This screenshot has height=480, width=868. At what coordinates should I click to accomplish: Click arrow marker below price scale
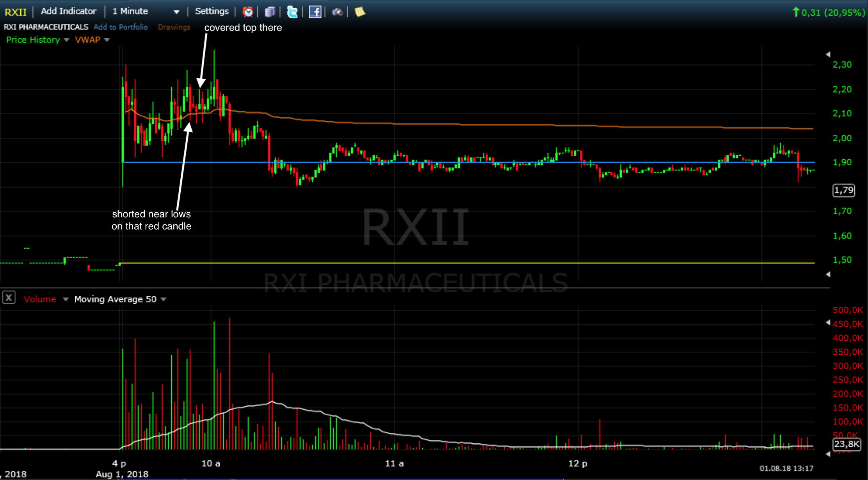pyautogui.click(x=828, y=274)
